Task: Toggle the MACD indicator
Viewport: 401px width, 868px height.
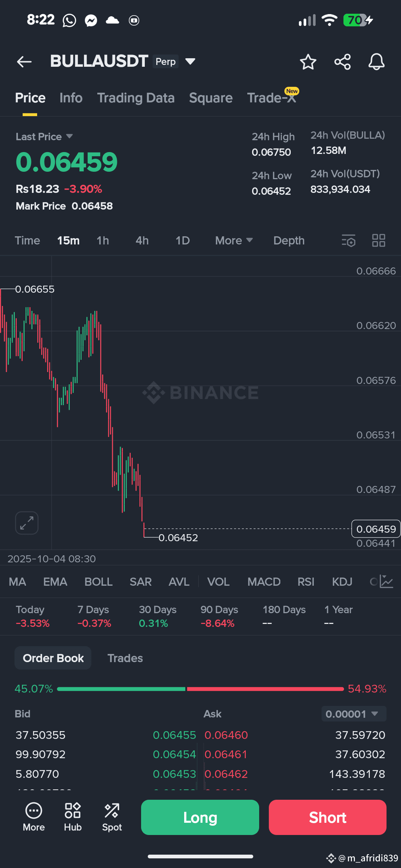Action: (x=264, y=582)
